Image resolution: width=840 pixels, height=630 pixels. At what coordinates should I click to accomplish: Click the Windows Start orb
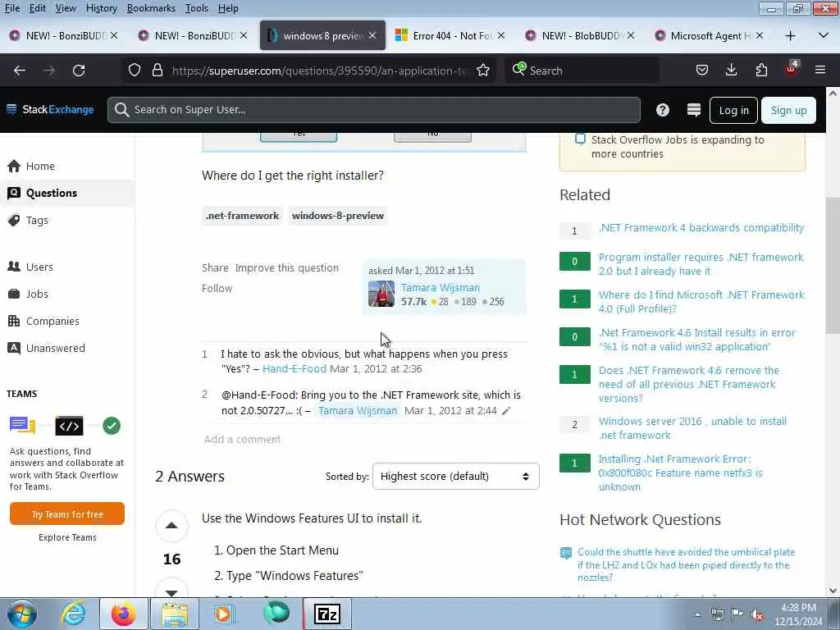[x=22, y=614]
